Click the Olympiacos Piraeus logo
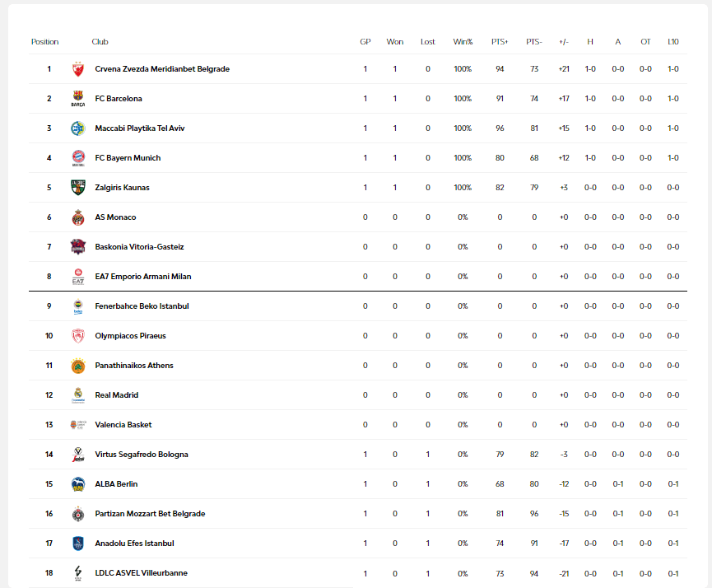The height and width of the screenshot is (588, 712). click(78, 336)
